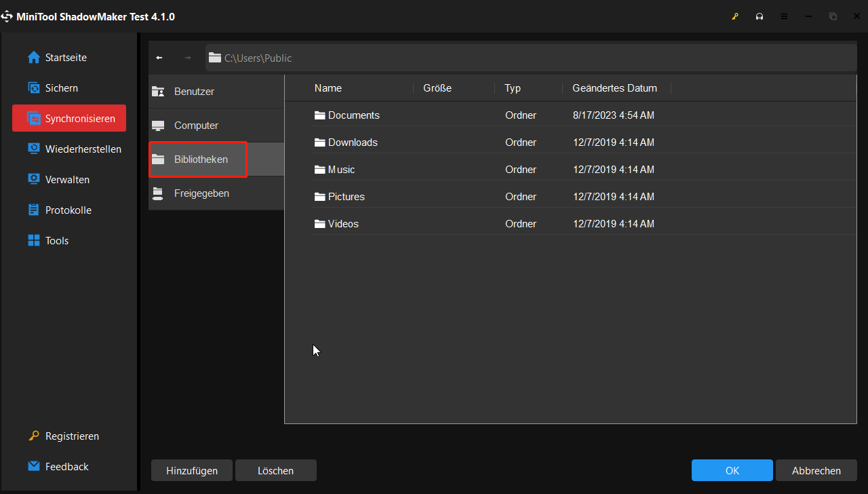Click the date 8/17/2023 4:54 AM
868x494 pixels.
coord(614,115)
